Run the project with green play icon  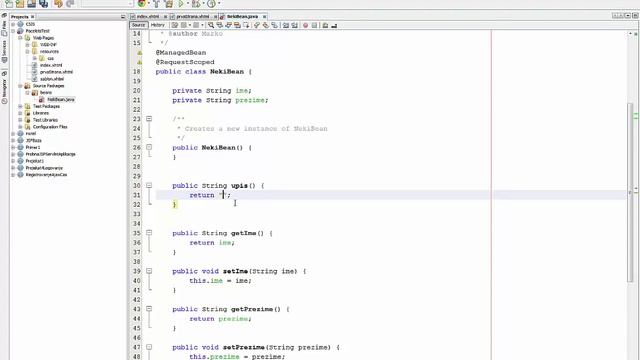[181, 3]
